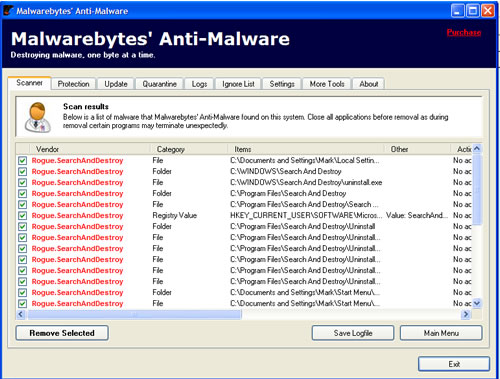Minimize the Malwarebytes window
The width and height of the screenshot is (500, 379).
click(457, 11)
